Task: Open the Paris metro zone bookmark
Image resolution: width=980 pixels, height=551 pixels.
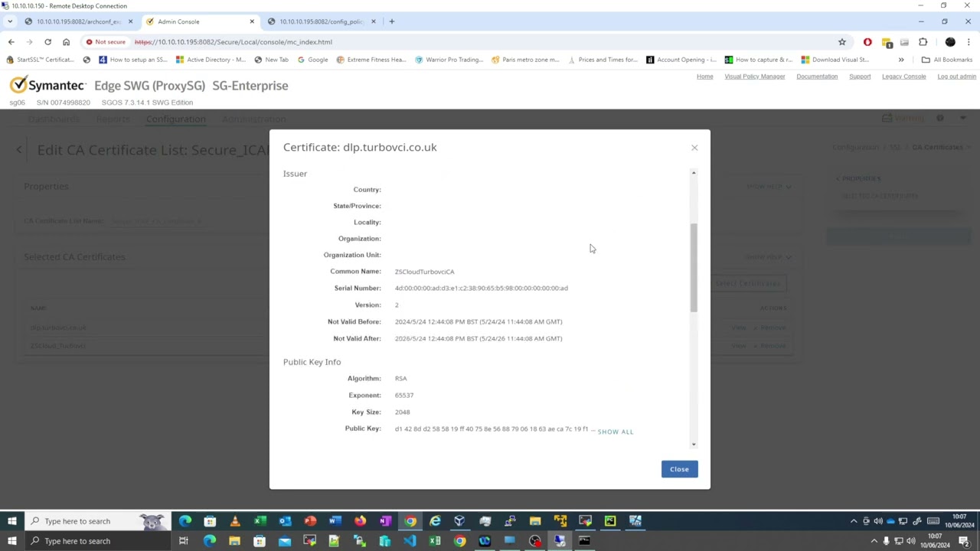Action: (525, 60)
